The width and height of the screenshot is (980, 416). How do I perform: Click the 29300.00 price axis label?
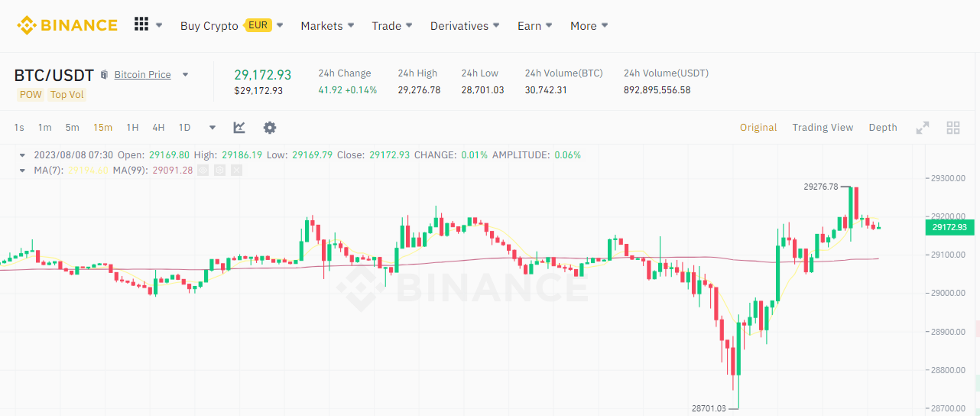pyautogui.click(x=949, y=178)
